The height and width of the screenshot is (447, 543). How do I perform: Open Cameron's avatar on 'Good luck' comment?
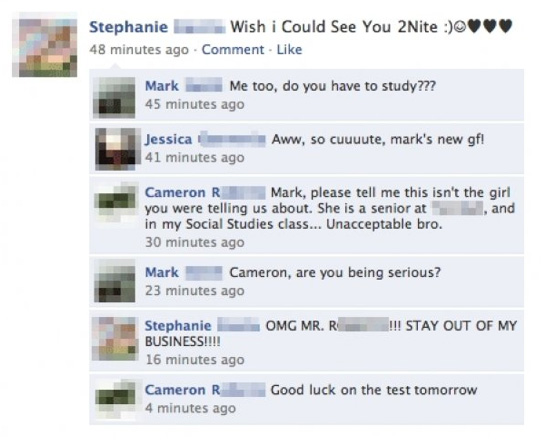pyautogui.click(x=115, y=399)
